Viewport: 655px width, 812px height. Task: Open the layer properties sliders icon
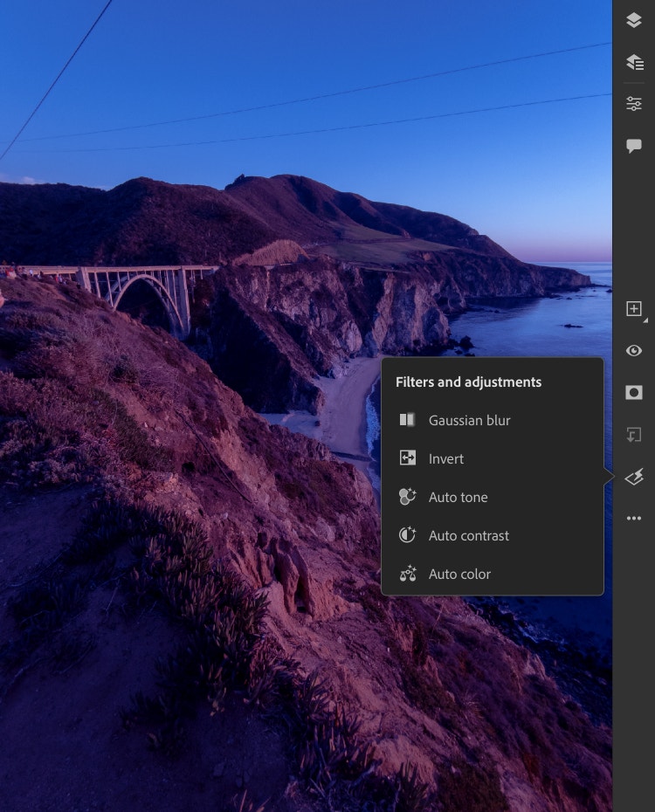(634, 104)
